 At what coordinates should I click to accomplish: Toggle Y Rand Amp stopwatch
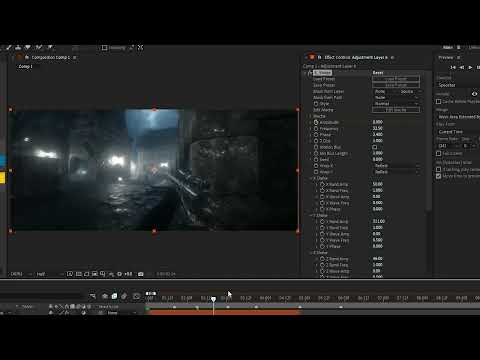click(x=322, y=222)
